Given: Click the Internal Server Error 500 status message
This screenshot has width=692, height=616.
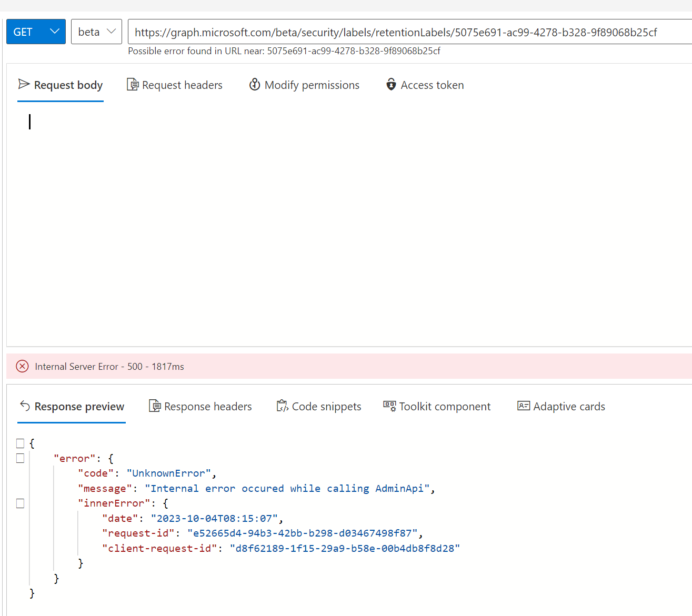Looking at the screenshot, I should coord(109,367).
